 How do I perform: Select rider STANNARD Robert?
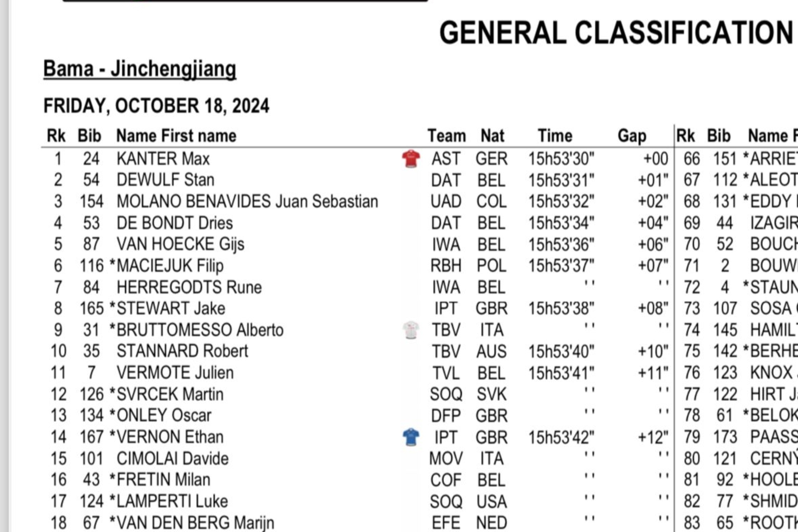click(x=182, y=351)
